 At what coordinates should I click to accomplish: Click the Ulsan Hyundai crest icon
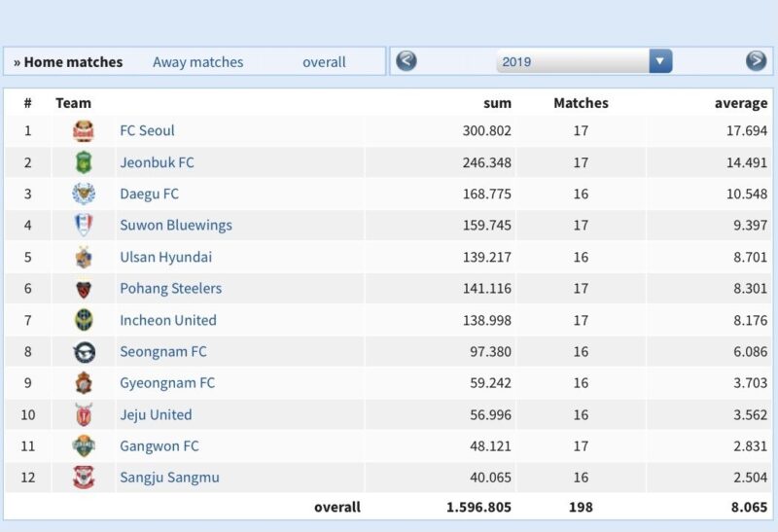pos(84,258)
